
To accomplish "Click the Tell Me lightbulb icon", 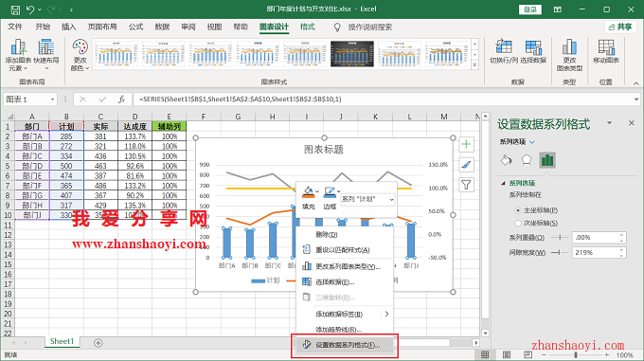I will (337, 27).
